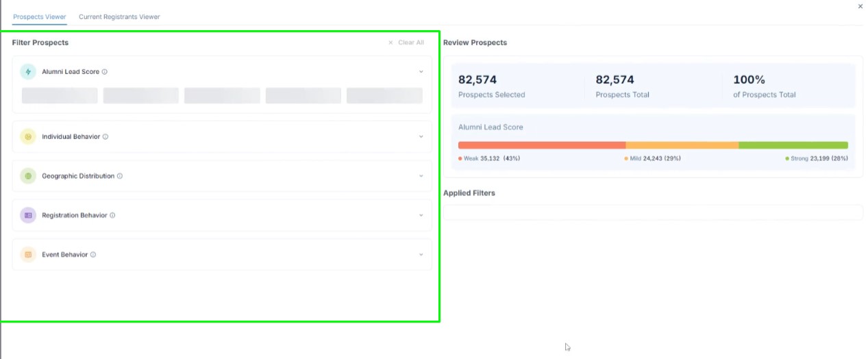The width and height of the screenshot is (868, 359).
Task: Click info icon beside Geographic Distribution
Action: (x=120, y=176)
